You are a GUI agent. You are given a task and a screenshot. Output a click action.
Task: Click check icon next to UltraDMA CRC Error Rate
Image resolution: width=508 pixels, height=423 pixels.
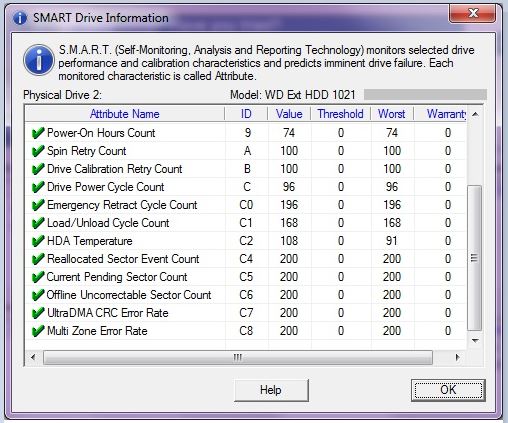point(38,313)
